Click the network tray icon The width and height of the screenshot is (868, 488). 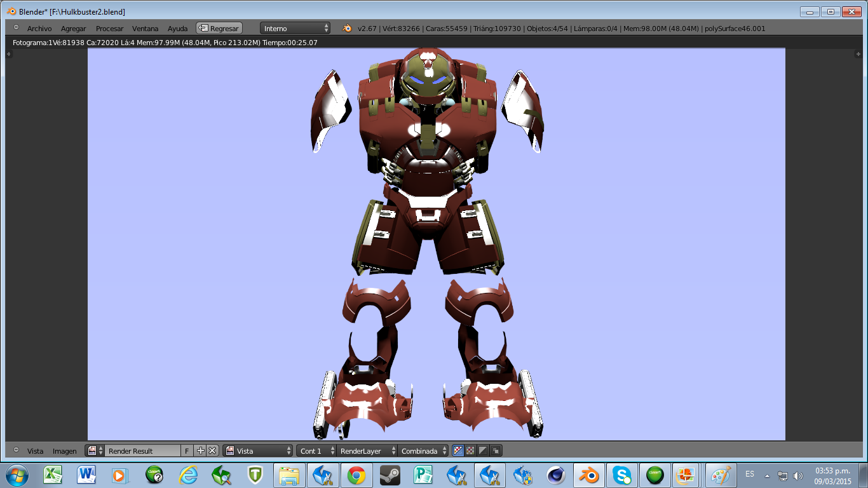783,475
